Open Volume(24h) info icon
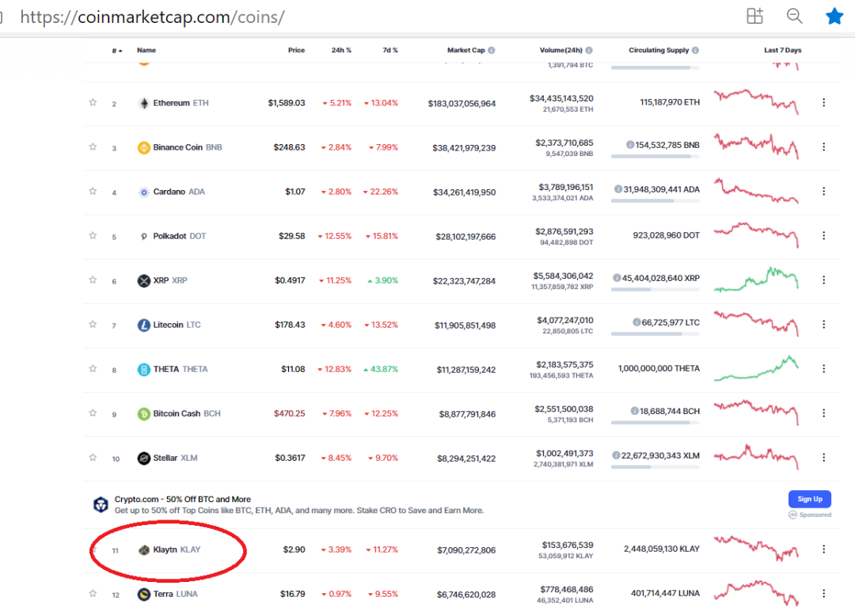 point(589,50)
